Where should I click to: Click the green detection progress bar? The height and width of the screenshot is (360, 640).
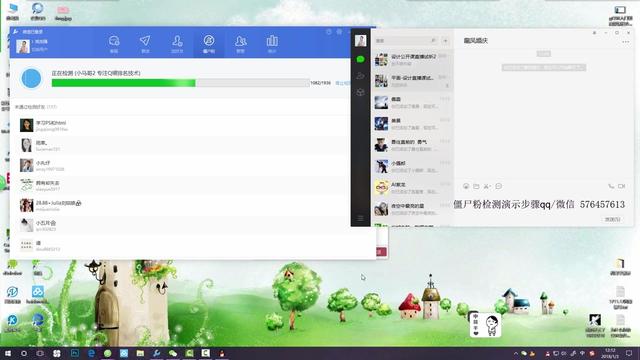180,83
